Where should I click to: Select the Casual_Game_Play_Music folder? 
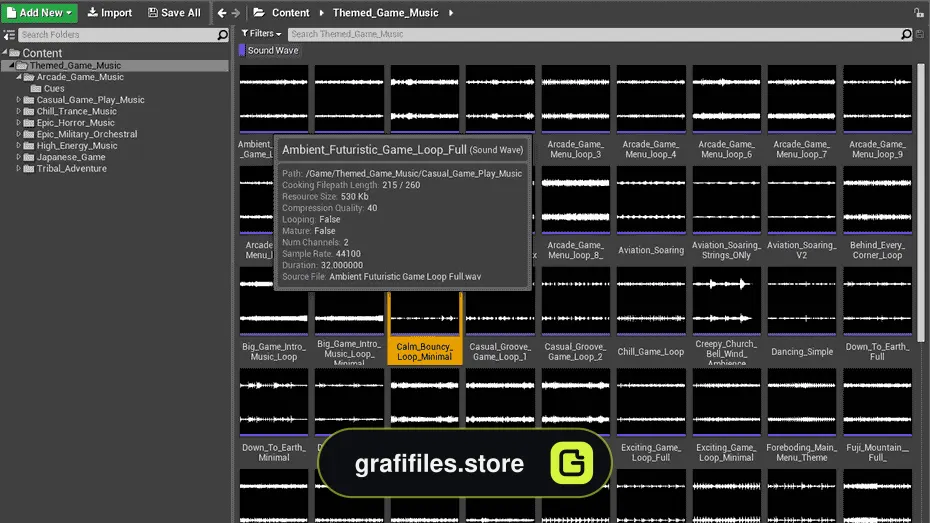(x=90, y=100)
